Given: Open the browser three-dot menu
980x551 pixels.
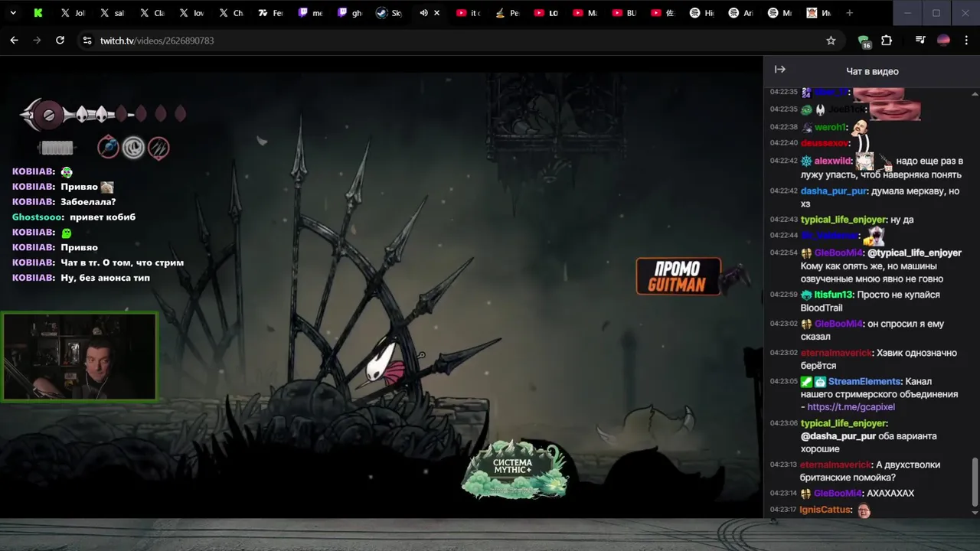Looking at the screenshot, I should click(x=965, y=41).
